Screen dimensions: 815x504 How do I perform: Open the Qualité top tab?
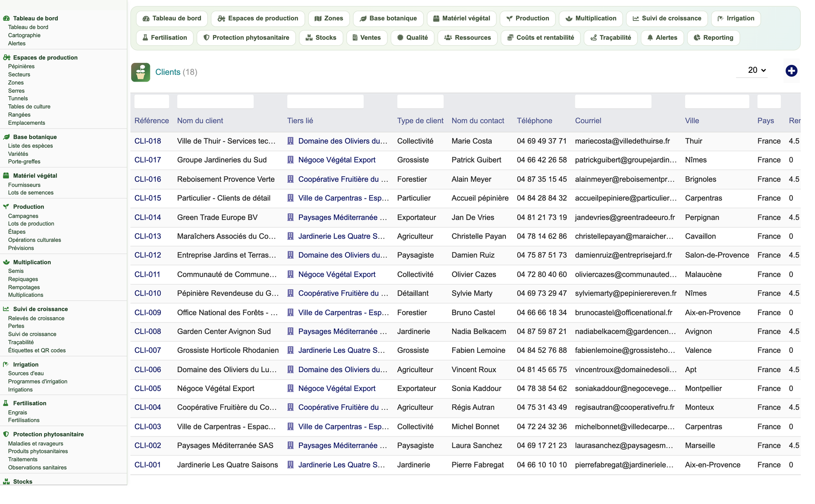click(x=413, y=38)
